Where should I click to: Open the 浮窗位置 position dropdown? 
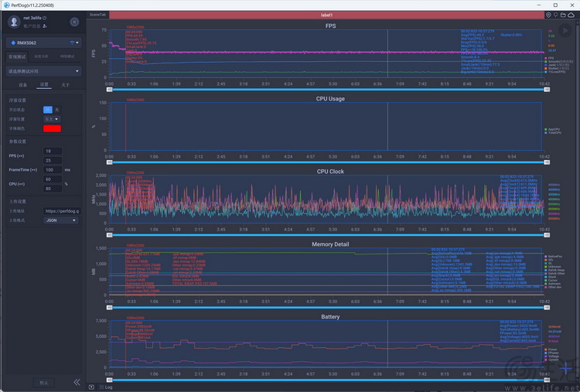tap(52, 119)
